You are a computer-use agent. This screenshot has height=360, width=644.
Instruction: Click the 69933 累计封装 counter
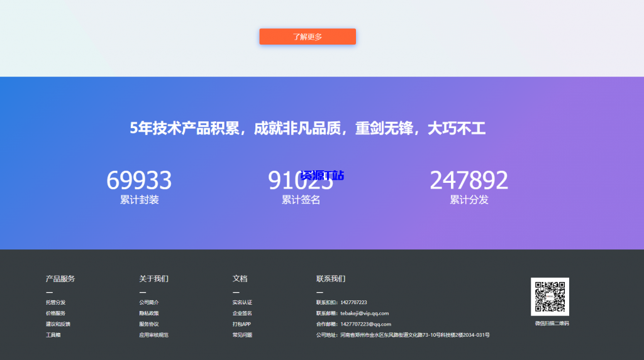[x=139, y=187]
